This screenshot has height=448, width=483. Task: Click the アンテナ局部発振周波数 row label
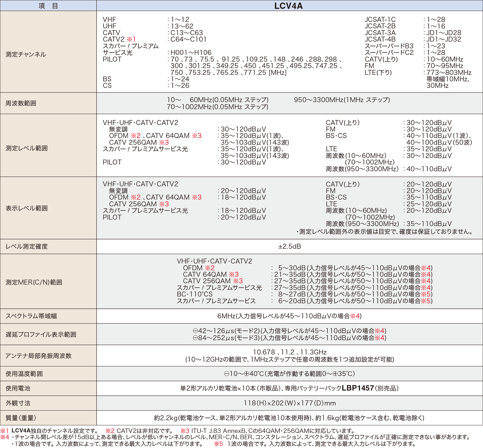(38, 356)
